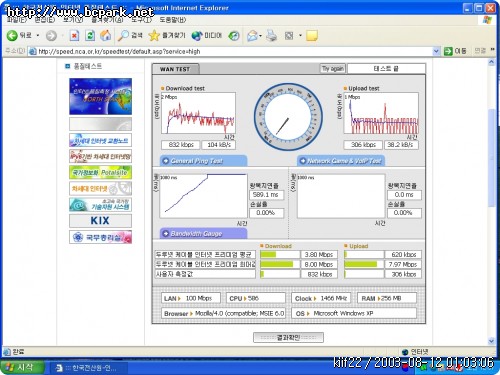Image resolution: width=500 pixels, height=375 pixels.
Task: Open Back button history dropdown arrow
Action: [x=38, y=35]
